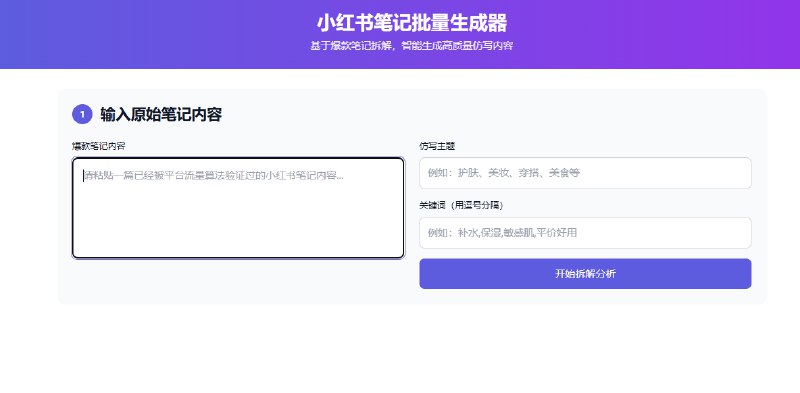
Task: Click the 开始拆解分析 button
Action: (x=585, y=274)
